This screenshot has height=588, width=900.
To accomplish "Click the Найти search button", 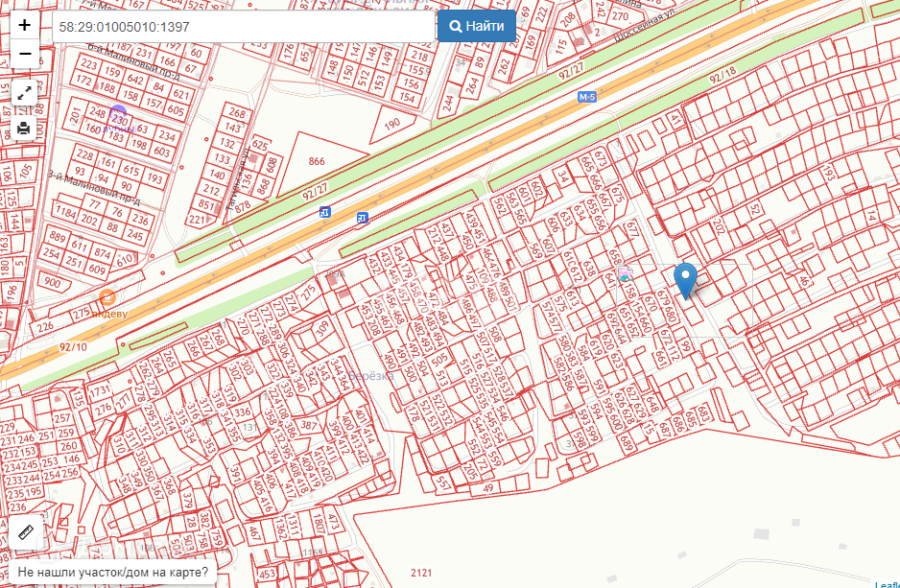I will pos(477,27).
